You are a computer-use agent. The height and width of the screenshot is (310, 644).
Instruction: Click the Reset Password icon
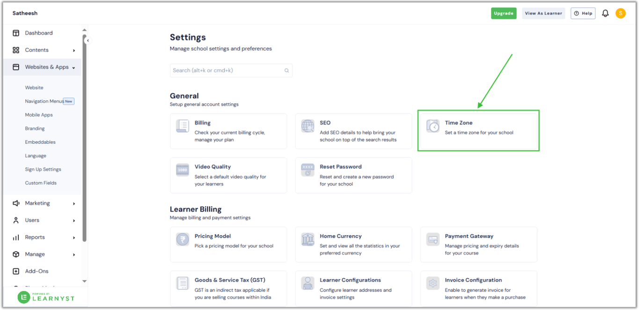(307, 170)
